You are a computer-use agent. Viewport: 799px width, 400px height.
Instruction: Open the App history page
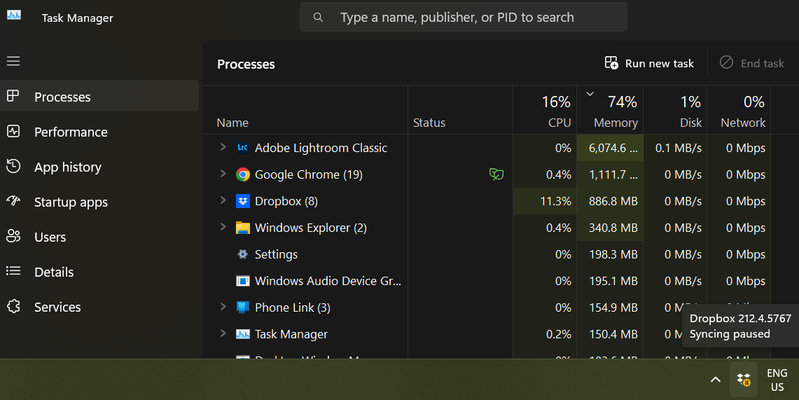tap(67, 167)
